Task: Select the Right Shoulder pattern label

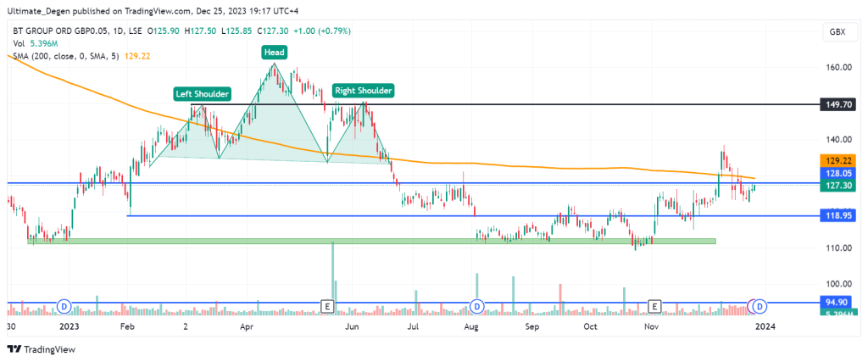Action: pos(363,90)
